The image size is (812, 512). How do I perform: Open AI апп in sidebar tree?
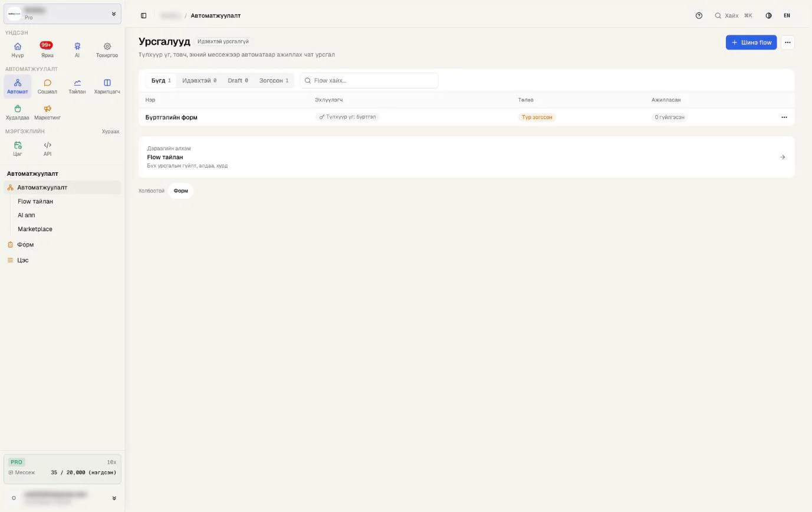pos(27,215)
